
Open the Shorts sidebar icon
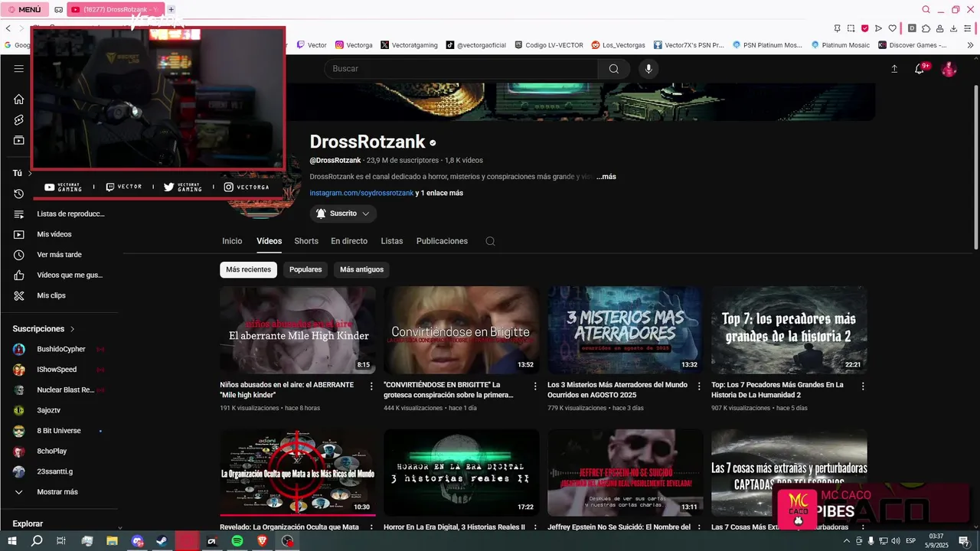pyautogui.click(x=18, y=120)
